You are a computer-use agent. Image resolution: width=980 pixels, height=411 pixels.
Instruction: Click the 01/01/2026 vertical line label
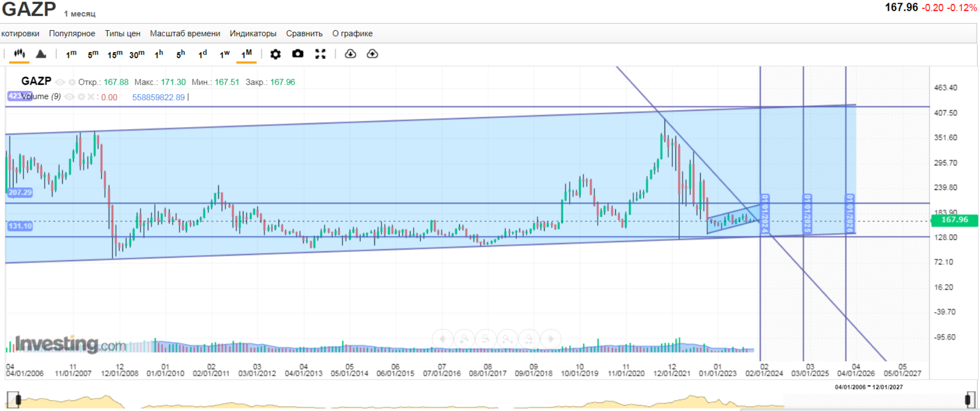(850, 214)
